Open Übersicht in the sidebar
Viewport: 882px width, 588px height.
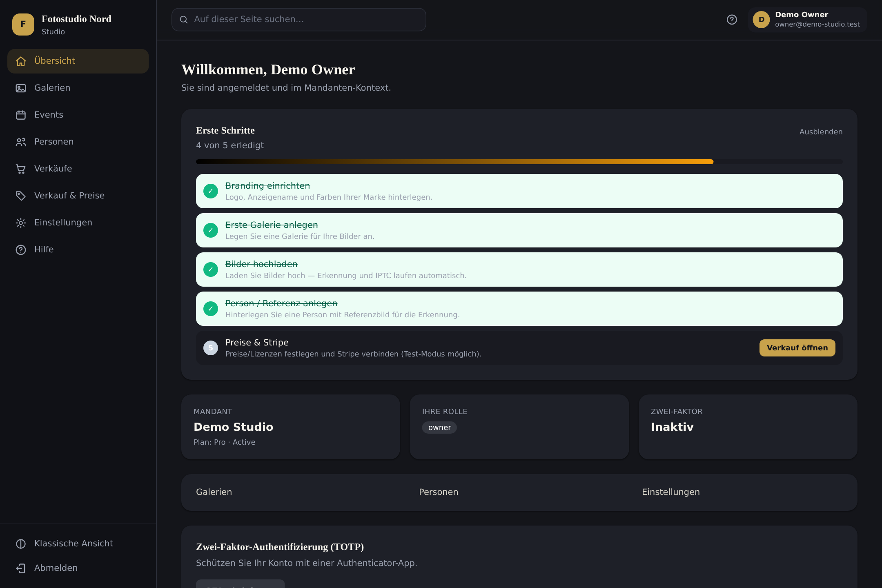tap(78, 61)
